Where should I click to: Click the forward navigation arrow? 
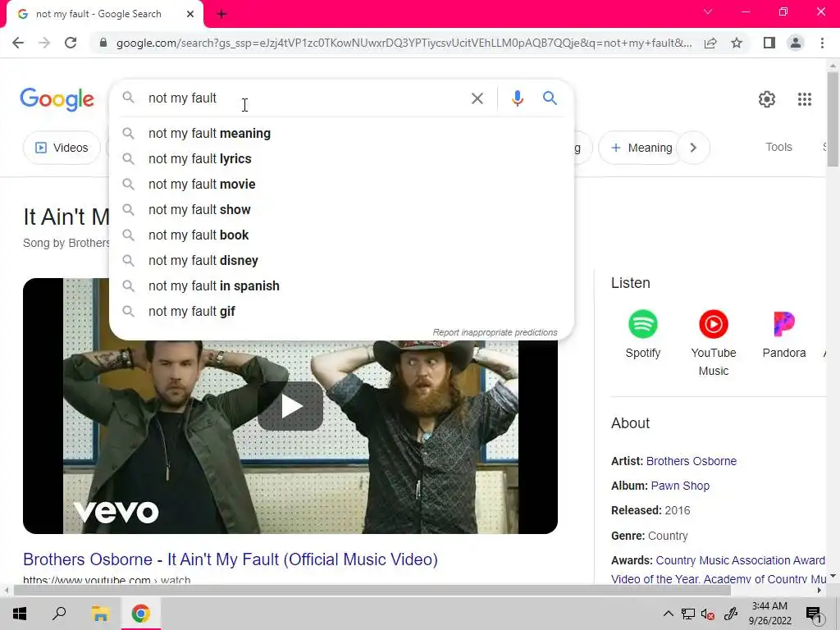point(44,43)
